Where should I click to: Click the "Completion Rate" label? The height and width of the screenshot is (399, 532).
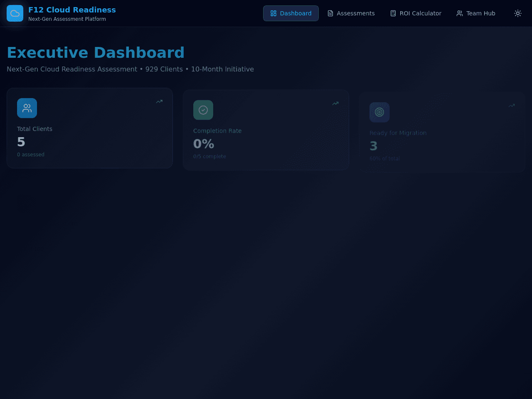coord(217,131)
